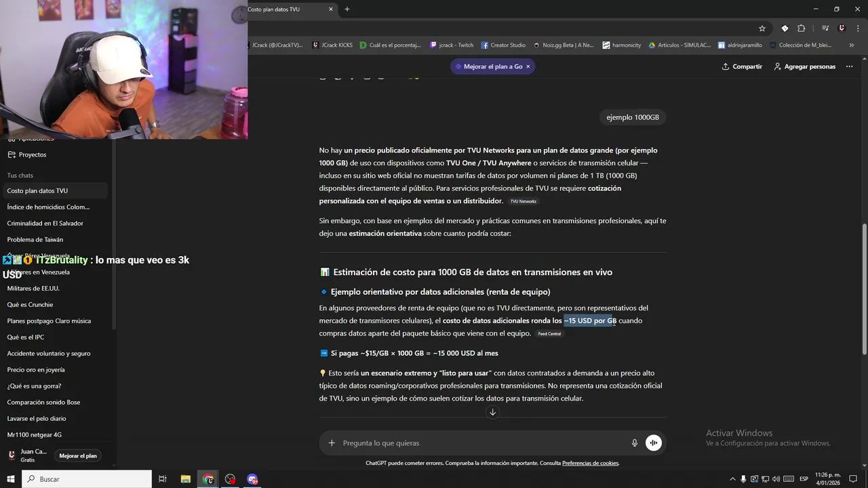Open the jcrack - Twitch bookmark
The height and width of the screenshot is (488, 868).
[452, 45]
